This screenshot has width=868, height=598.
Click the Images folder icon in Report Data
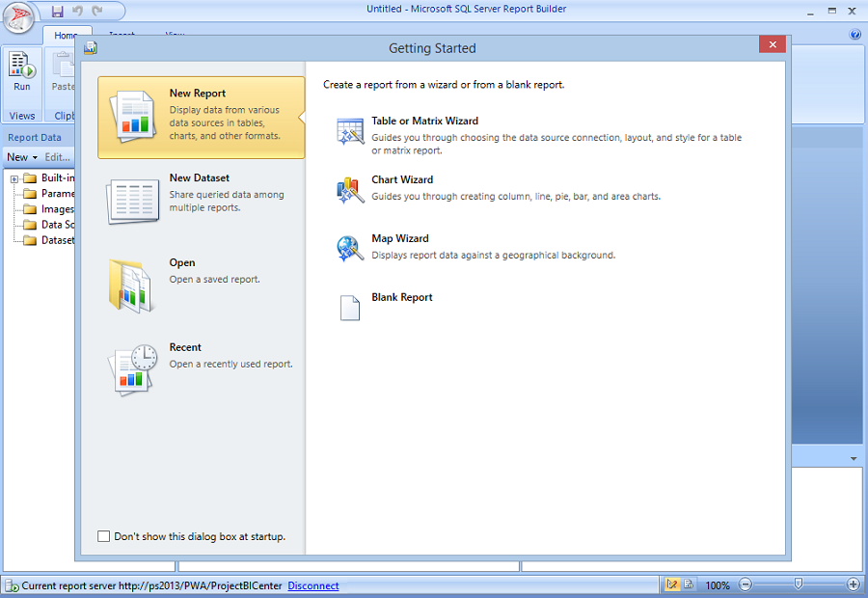click(x=30, y=208)
